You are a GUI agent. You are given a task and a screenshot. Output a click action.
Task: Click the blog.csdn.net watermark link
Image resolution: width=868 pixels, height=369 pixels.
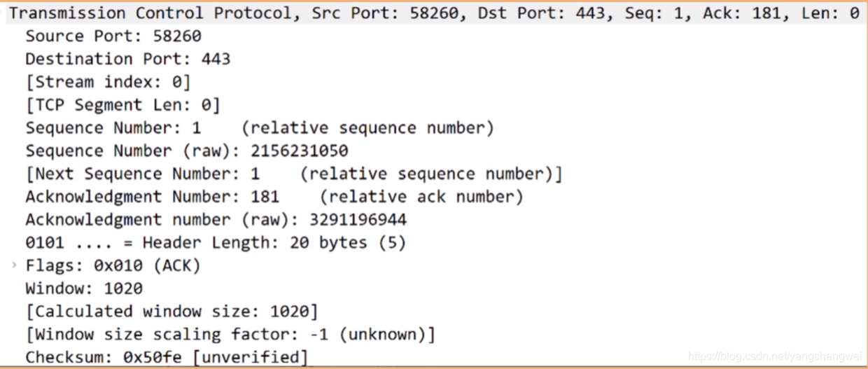[775, 357]
